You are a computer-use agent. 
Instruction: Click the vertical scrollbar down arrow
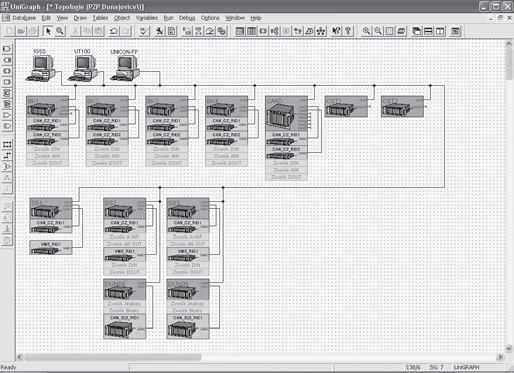(x=509, y=349)
